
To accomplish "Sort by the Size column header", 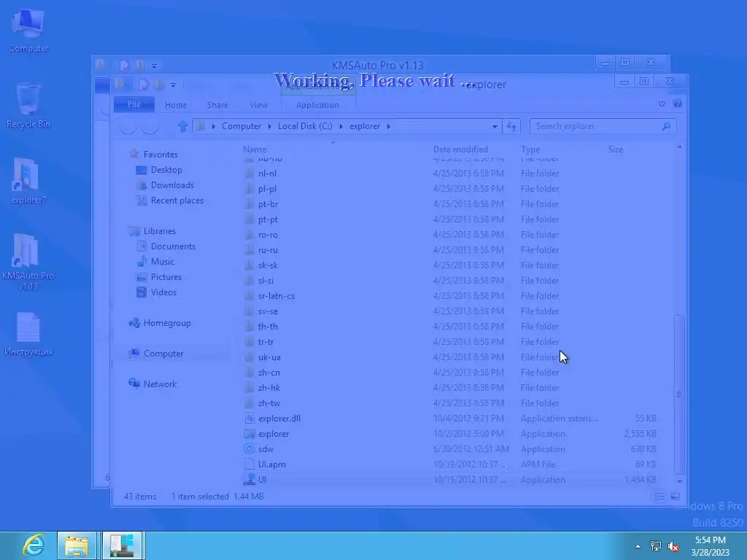I will 616,149.
